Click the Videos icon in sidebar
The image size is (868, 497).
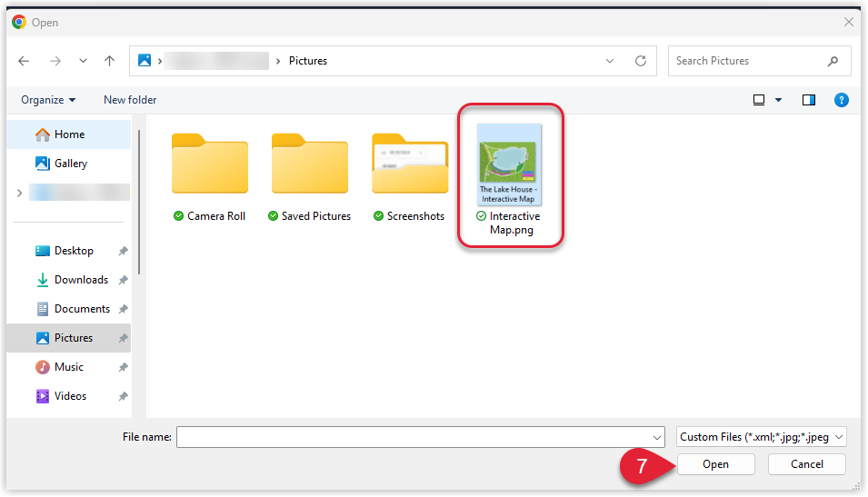click(x=42, y=396)
